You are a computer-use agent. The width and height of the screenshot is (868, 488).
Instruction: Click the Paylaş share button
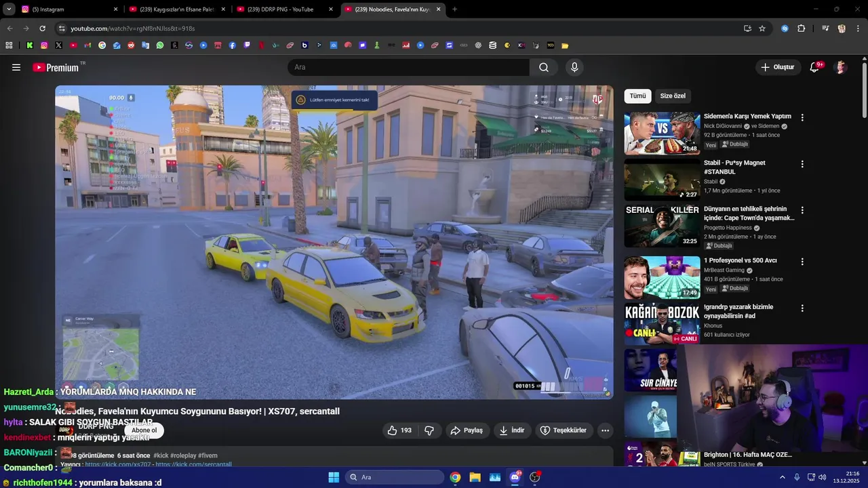[467, 430]
